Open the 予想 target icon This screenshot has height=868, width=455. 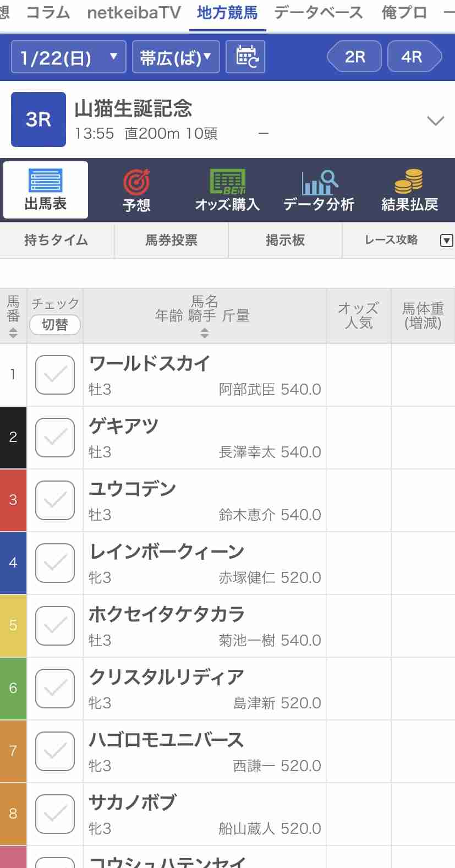coord(136,182)
